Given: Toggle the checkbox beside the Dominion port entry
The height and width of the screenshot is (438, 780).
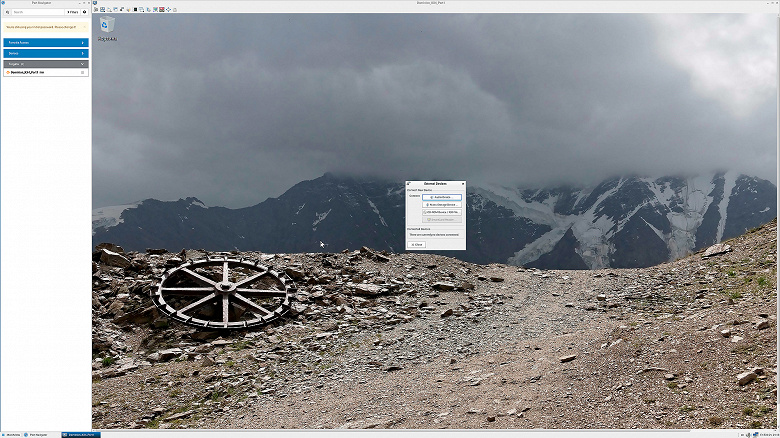Looking at the screenshot, I should point(83,72).
